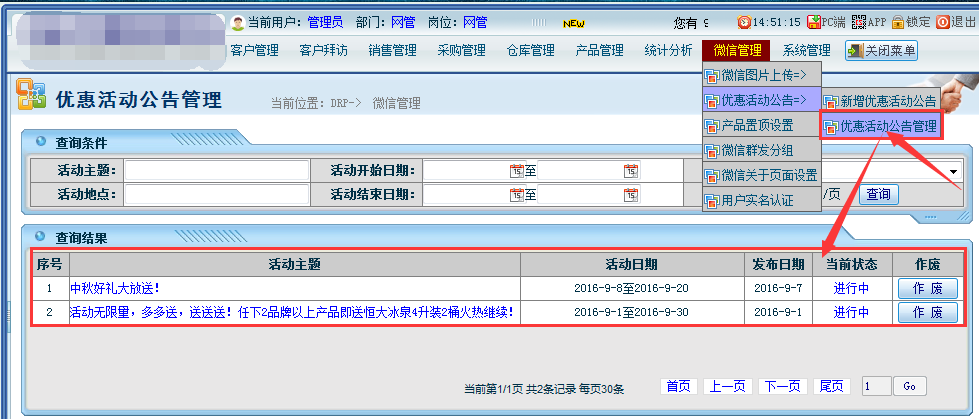Open calendar picker for 活动开始日期 end field
Viewport: 979px width, 419px height.
pos(631,171)
